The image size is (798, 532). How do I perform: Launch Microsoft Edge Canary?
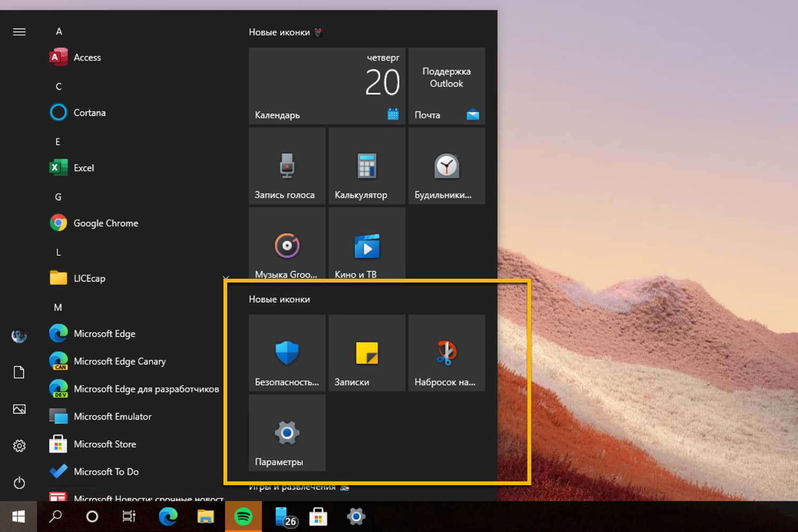pos(120,361)
